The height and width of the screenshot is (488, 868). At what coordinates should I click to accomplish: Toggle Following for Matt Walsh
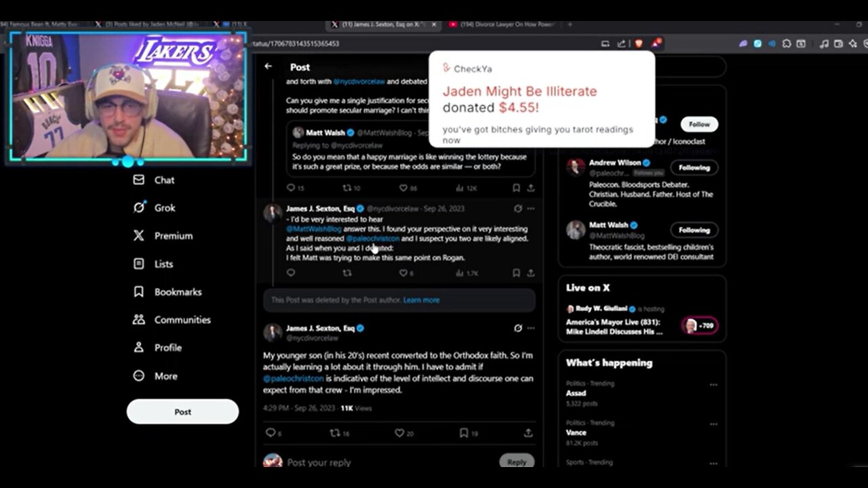(694, 230)
